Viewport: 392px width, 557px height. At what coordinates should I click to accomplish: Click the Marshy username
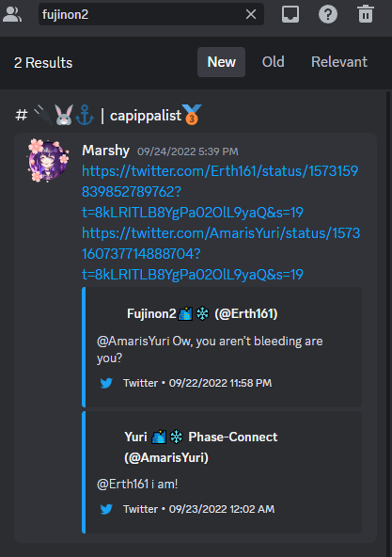pos(105,151)
